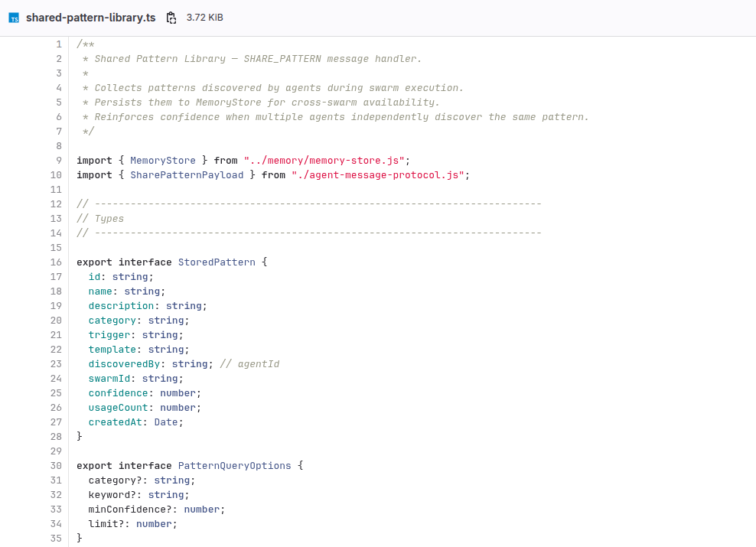
Task: Click the "Shared Pattern Library" header comment
Action: point(253,59)
